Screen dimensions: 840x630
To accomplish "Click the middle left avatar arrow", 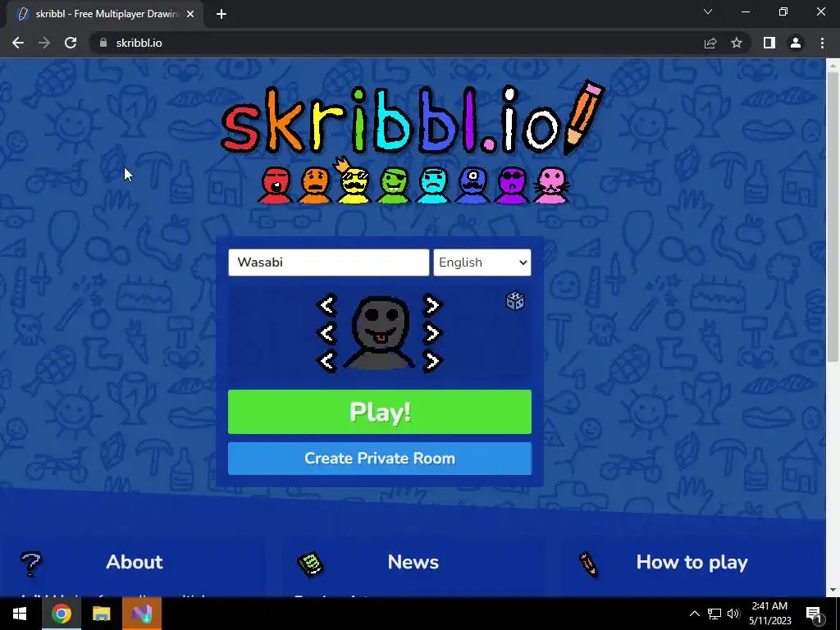I will pos(327,333).
